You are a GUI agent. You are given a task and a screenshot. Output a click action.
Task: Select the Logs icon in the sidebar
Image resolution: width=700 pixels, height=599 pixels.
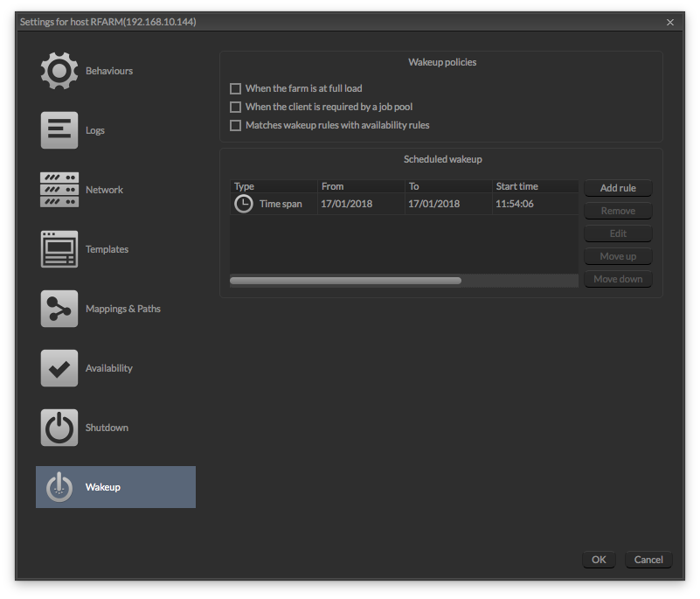(x=59, y=129)
